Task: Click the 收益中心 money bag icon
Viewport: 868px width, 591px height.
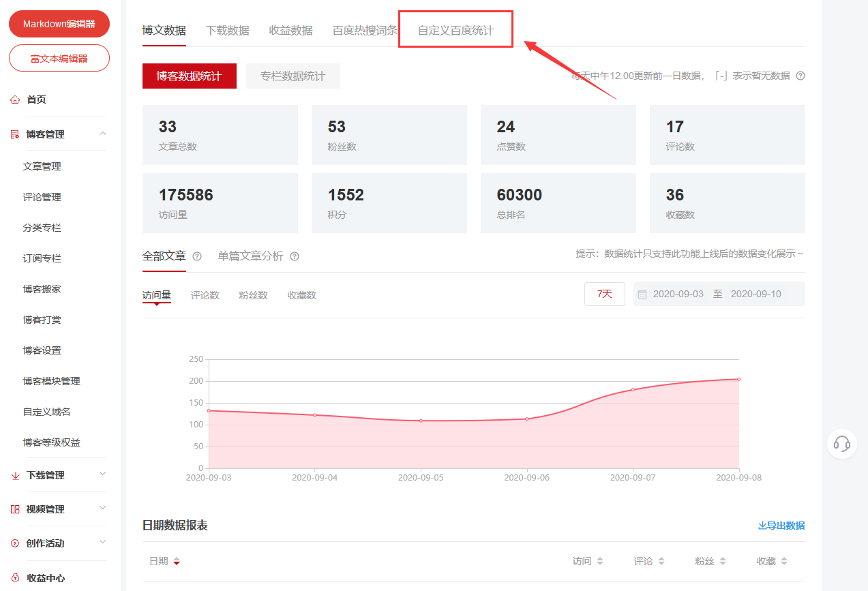Action: pyautogui.click(x=15, y=578)
